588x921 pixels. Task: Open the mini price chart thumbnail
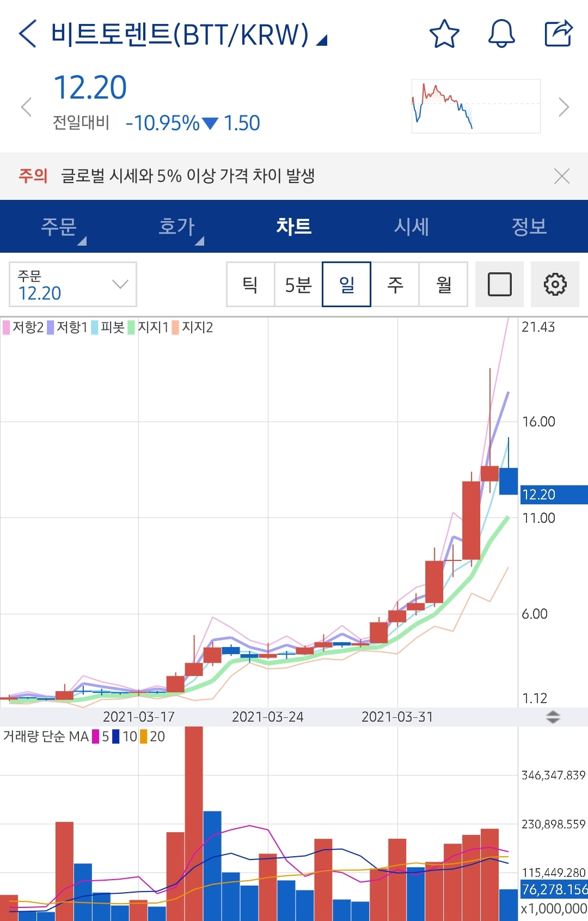pos(476,106)
